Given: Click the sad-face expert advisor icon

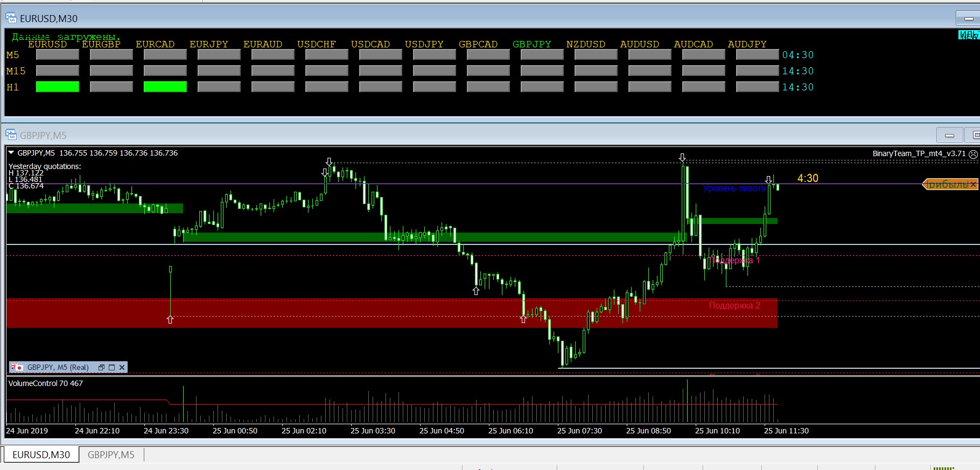Looking at the screenshot, I should 973,154.
